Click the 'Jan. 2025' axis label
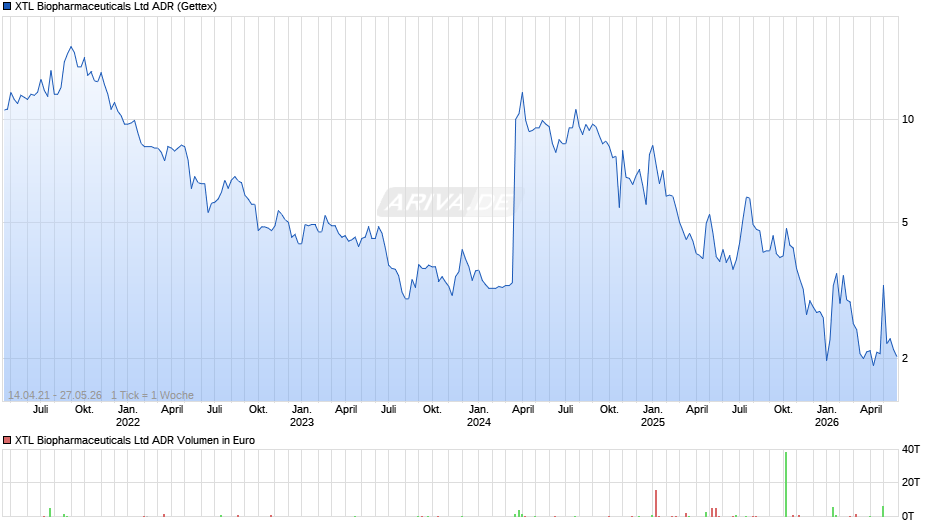Viewport: 940px width, 526px height. [653, 416]
